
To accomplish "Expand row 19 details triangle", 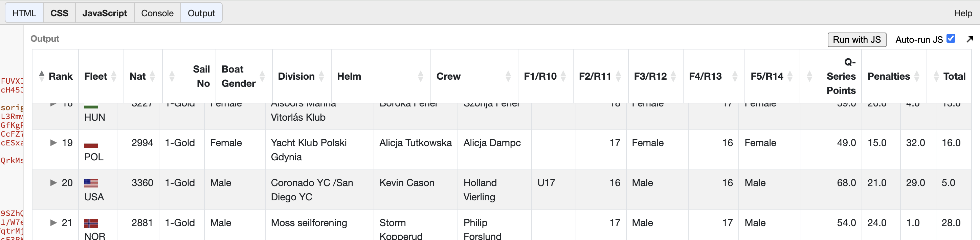I will pos(54,143).
